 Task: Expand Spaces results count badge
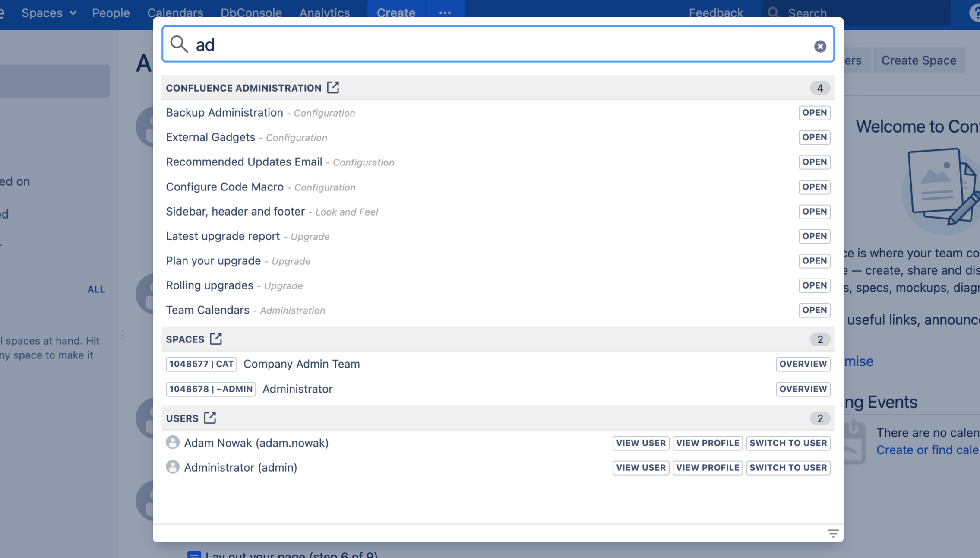(819, 339)
